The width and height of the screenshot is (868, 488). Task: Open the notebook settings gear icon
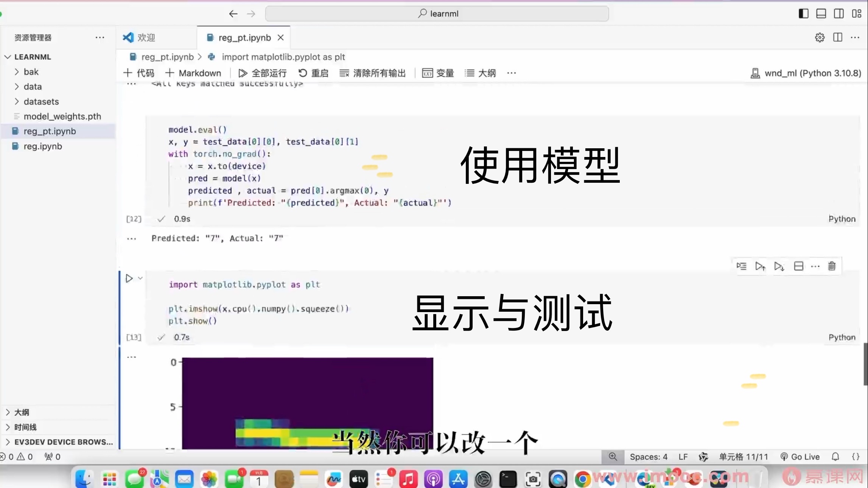(820, 37)
